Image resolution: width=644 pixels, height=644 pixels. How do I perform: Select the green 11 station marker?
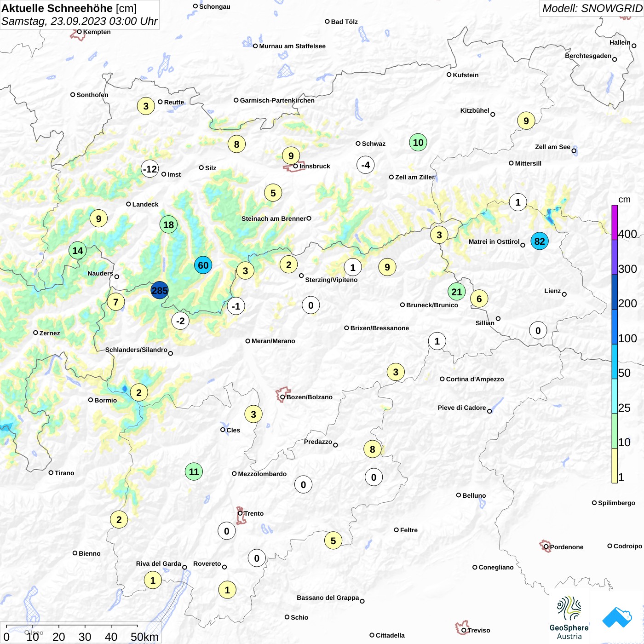pyautogui.click(x=194, y=471)
